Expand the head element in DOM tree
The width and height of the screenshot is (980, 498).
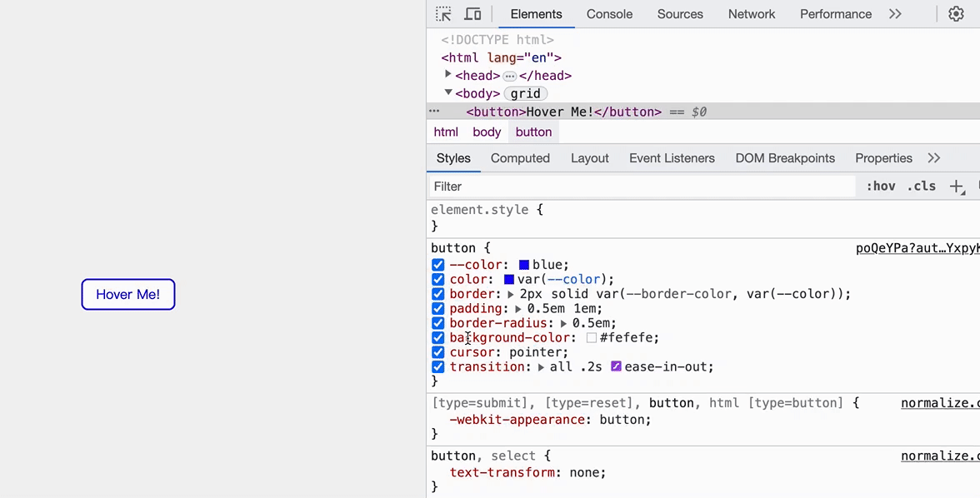[x=448, y=74]
